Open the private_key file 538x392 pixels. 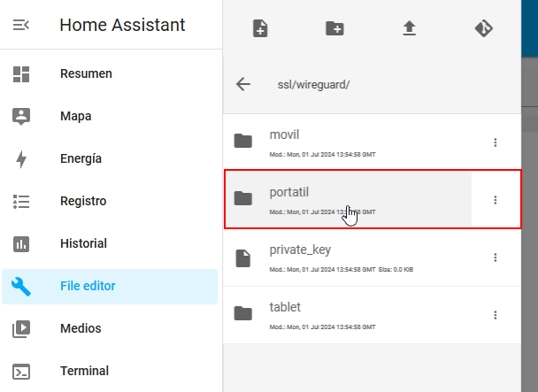click(x=300, y=250)
